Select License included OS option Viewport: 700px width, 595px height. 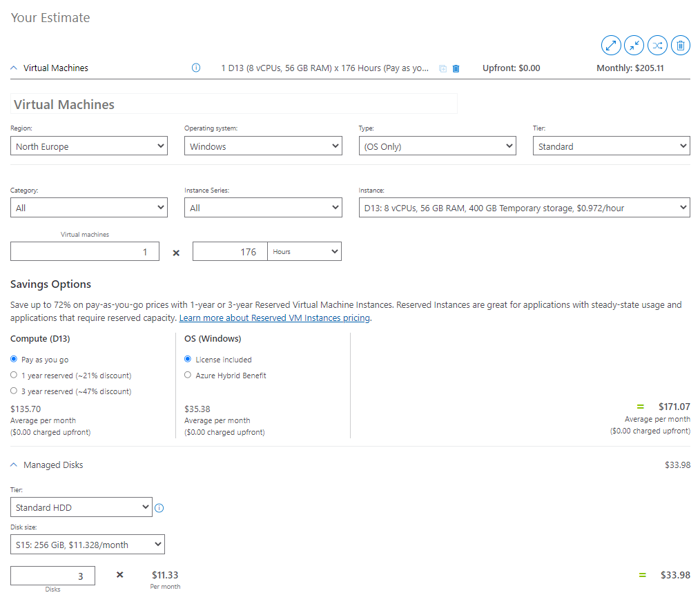[x=188, y=359]
